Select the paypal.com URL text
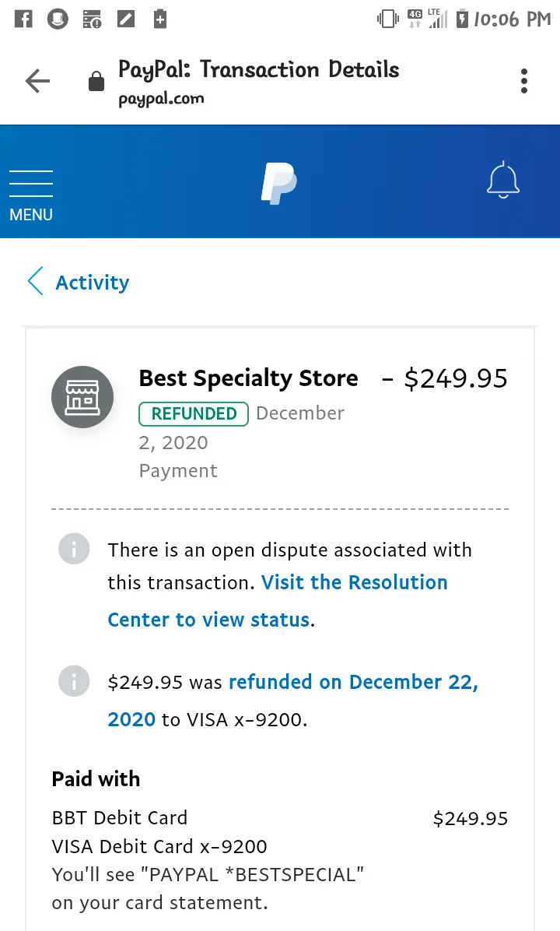560x931 pixels. [161, 99]
